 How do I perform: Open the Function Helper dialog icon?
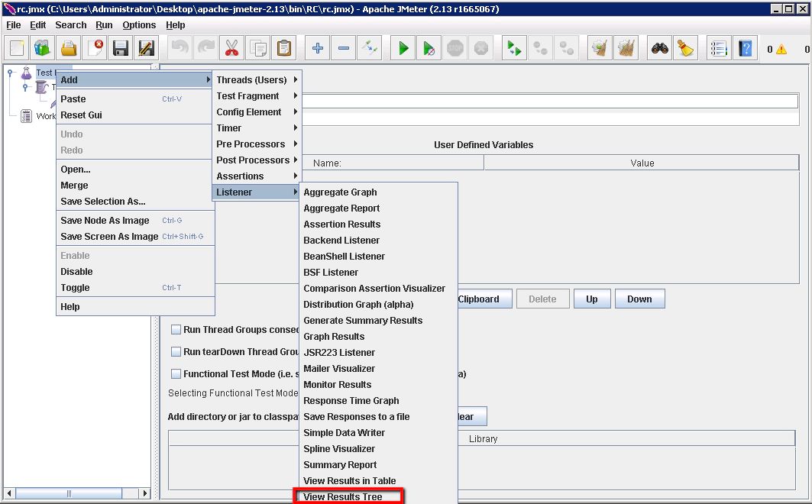coord(718,47)
